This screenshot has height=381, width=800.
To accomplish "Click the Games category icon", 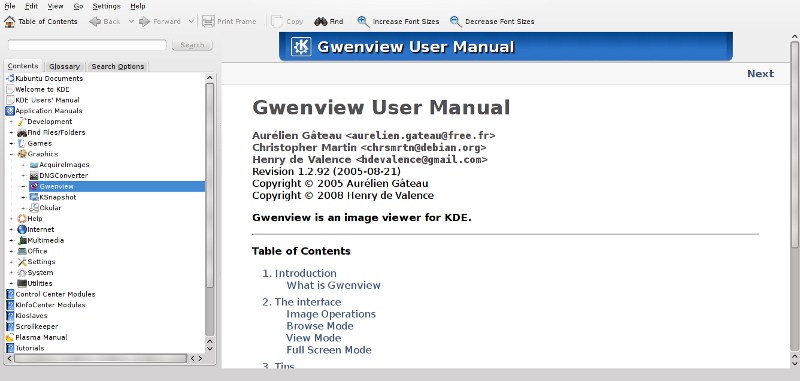I will pyautogui.click(x=21, y=143).
